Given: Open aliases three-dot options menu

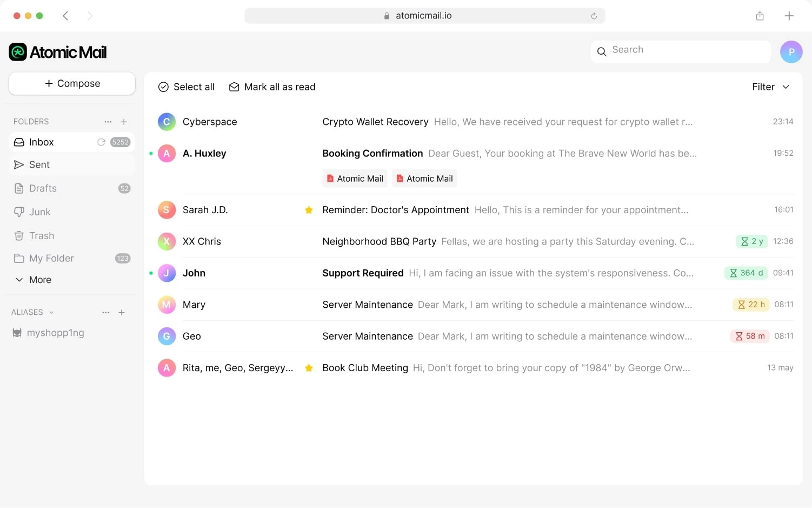Looking at the screenshot, I should pos(106,313).
